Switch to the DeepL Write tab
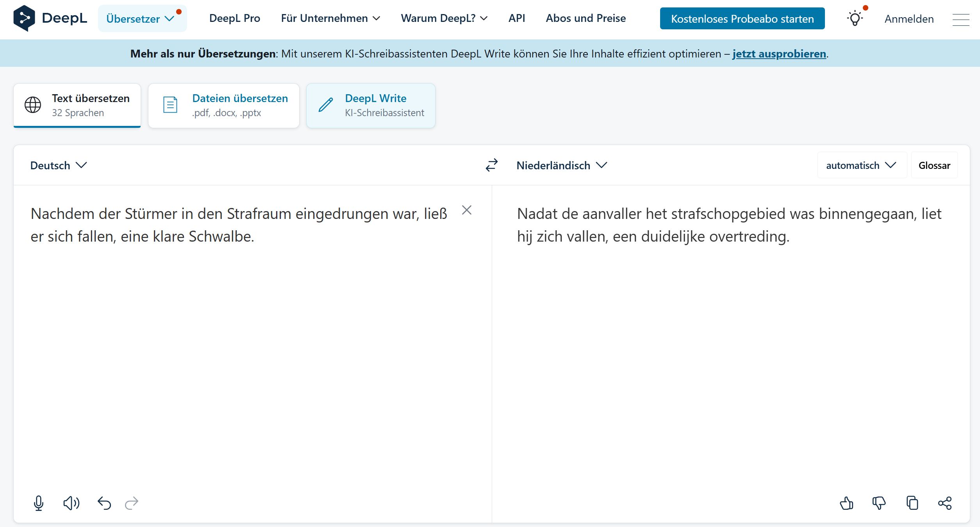 pyautogui.click(x=371, y=106)
